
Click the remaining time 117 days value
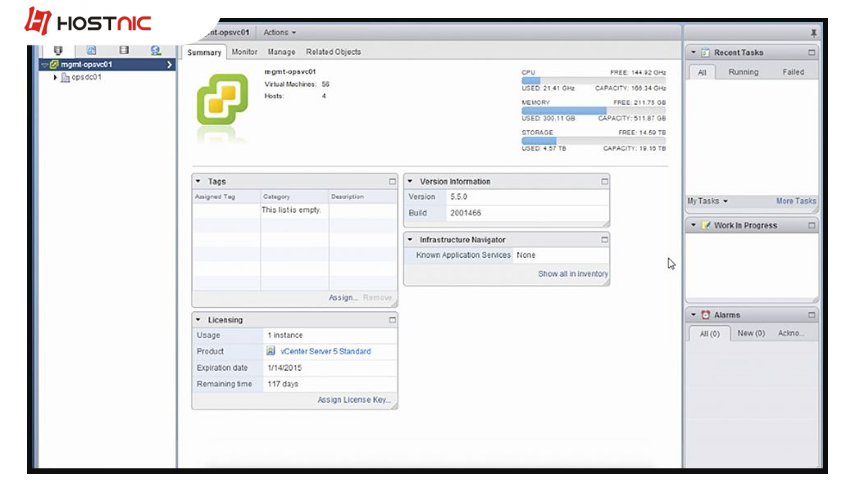click(282, 384)
